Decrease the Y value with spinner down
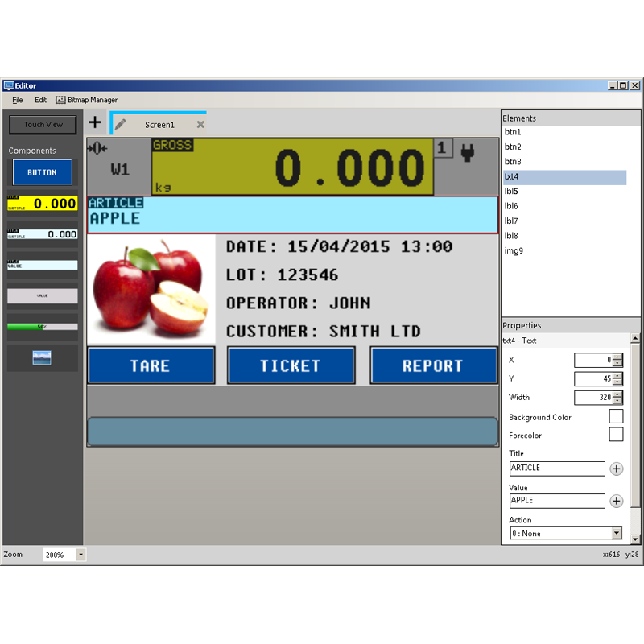 click(x=617, y=382)
